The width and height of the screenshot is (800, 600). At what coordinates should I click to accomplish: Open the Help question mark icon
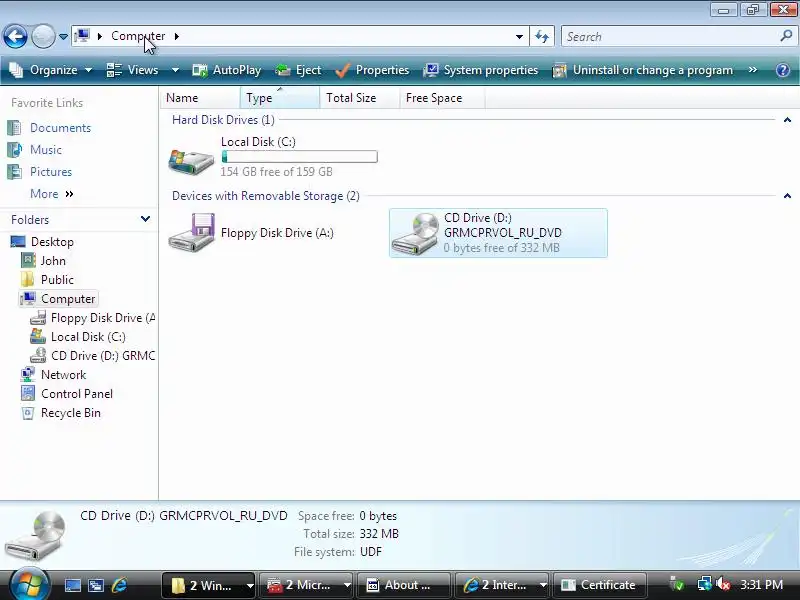(783, 70)
